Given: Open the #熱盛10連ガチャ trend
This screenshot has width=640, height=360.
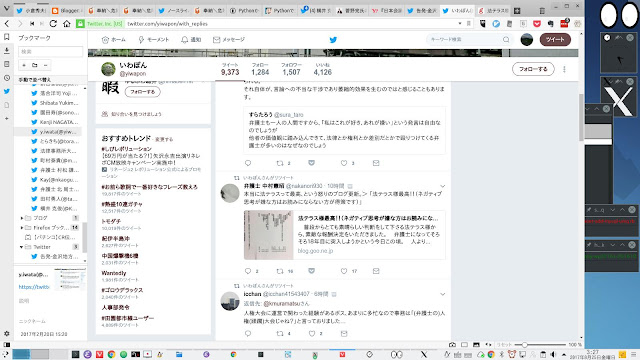Looking at the screenshot, I should click(x=122, y=204).
